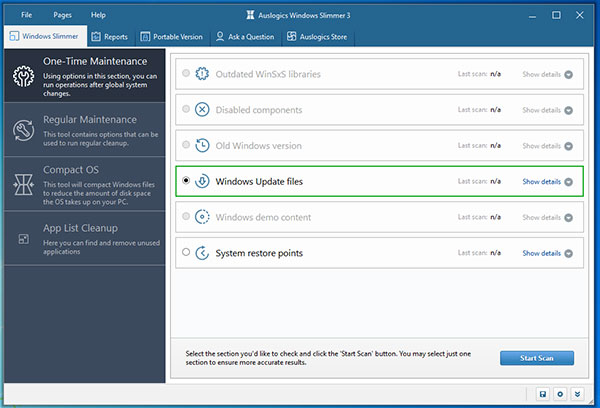Click the Disabled components row label

coord(259,110)
